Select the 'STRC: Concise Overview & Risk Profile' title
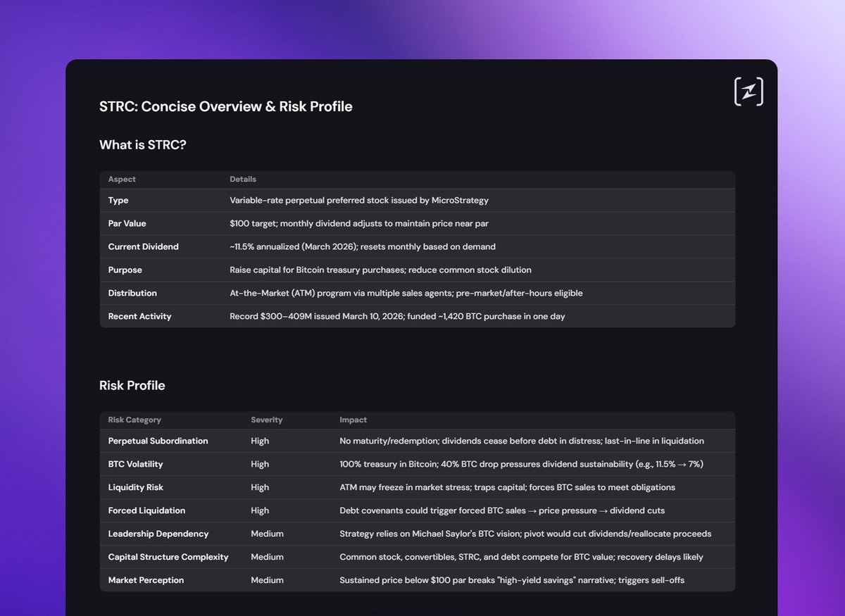This screenshot has height=616, width=845. [x=226, y=106]
